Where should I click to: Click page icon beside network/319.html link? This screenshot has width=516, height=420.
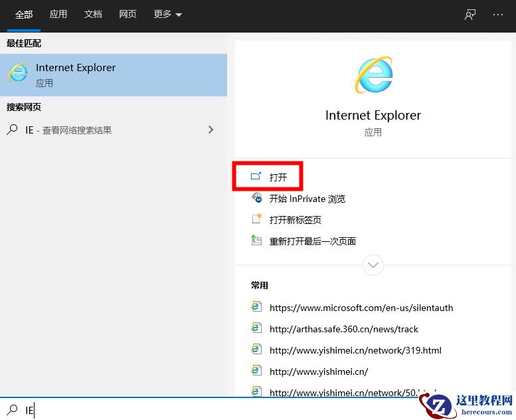coord(256,349)
